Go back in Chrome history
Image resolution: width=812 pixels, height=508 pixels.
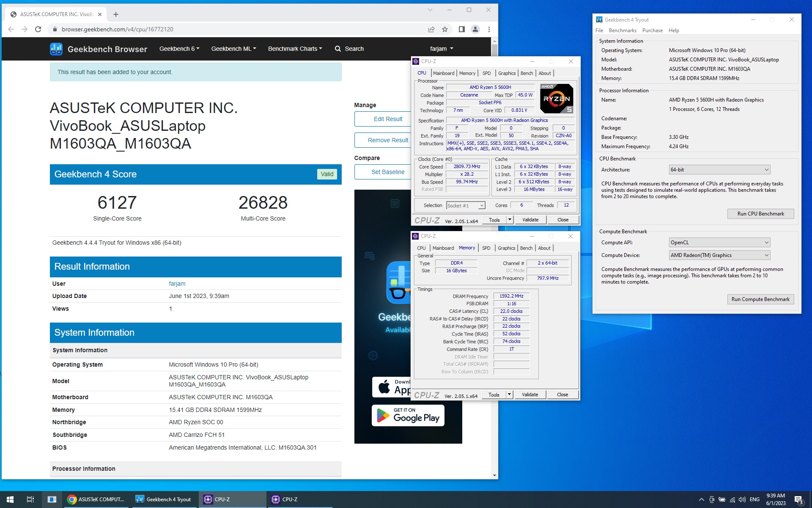pos(11,29)
